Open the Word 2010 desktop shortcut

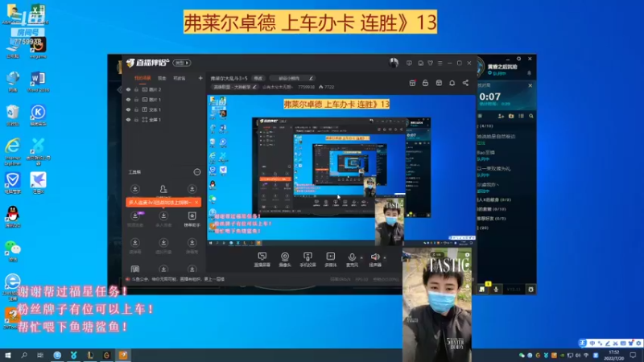click(38, 82)
